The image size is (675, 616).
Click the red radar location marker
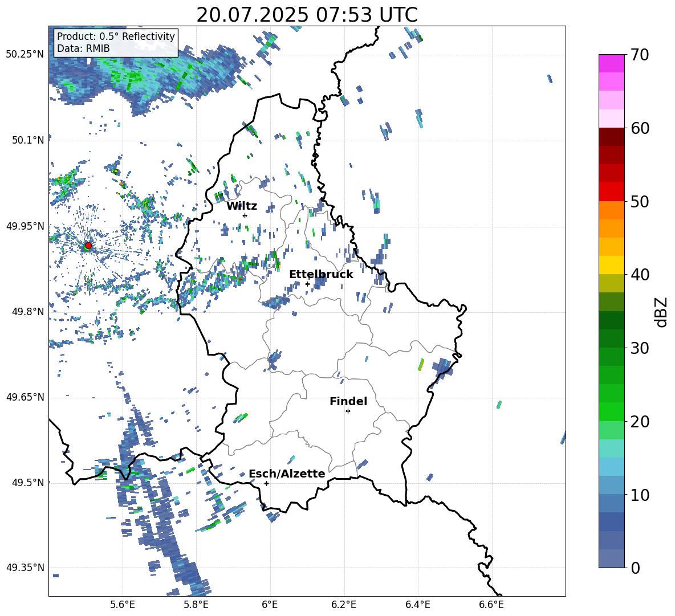pyautogui.click(x=88, y=246)
